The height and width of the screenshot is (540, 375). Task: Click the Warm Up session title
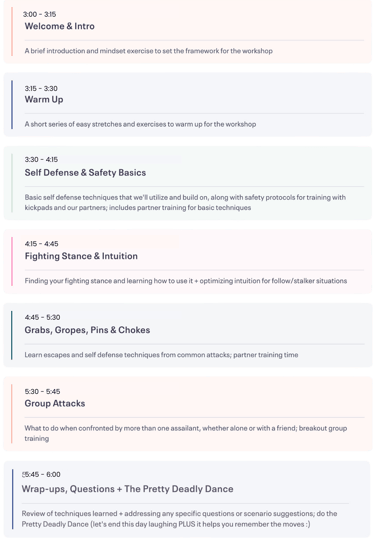coord(44,100)
